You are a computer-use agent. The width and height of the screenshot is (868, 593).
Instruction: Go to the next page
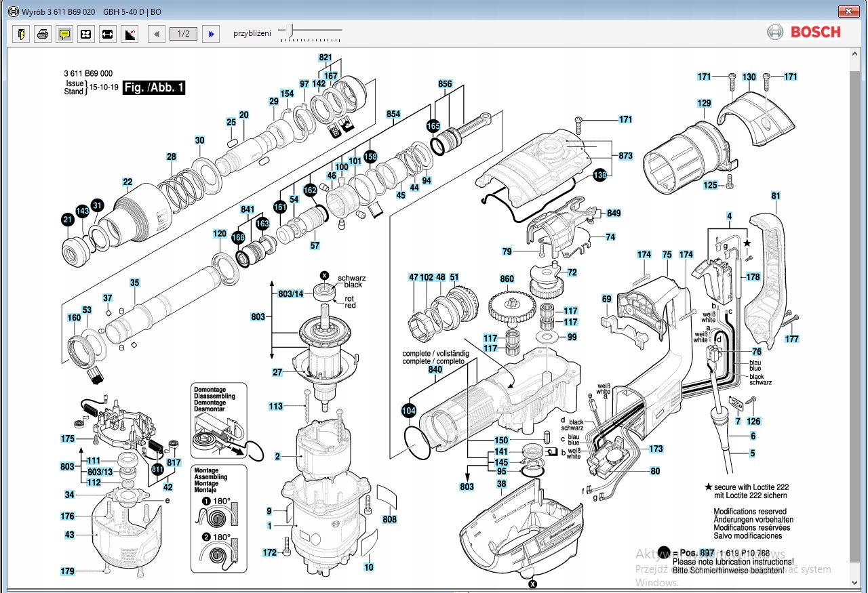[x=211, y=34]
